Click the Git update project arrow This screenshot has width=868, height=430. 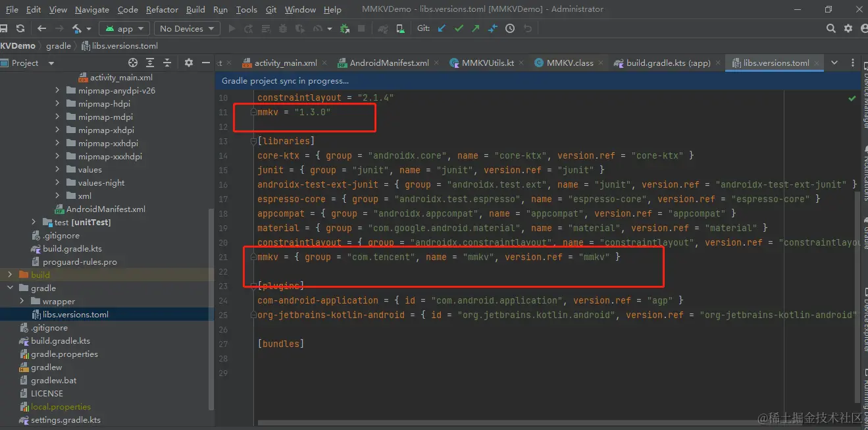click(x=442, y=28)
